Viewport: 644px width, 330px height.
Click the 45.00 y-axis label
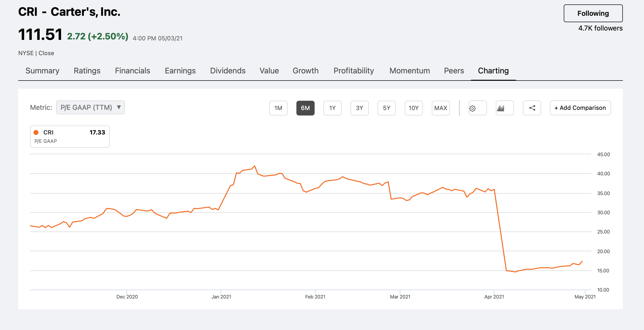pyautogui.click(x=603, y=154)
